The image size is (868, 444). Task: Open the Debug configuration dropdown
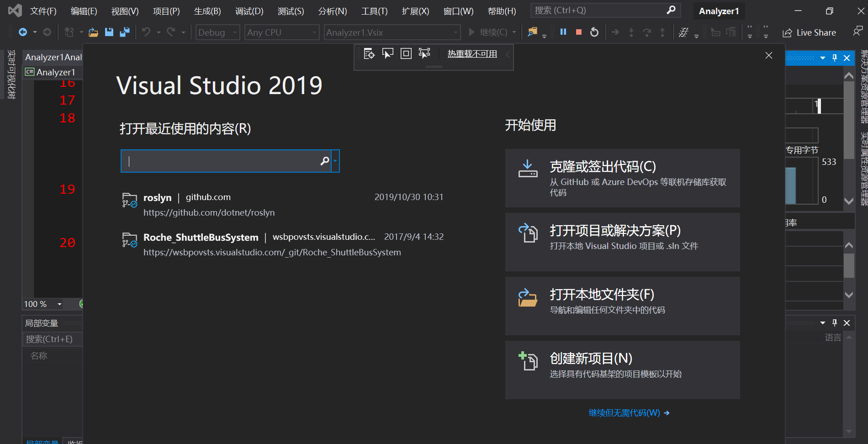217,32
